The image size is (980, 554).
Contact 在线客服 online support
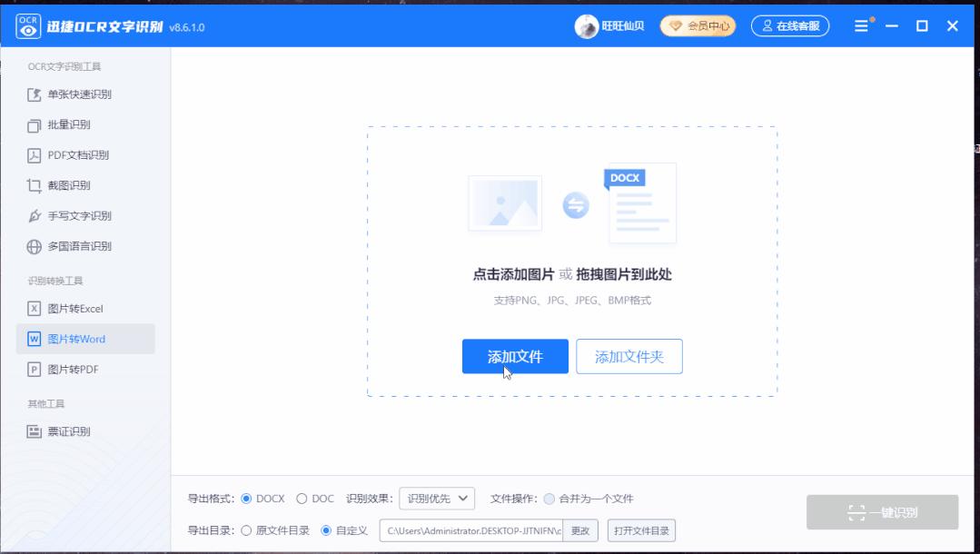coord(787,26)
